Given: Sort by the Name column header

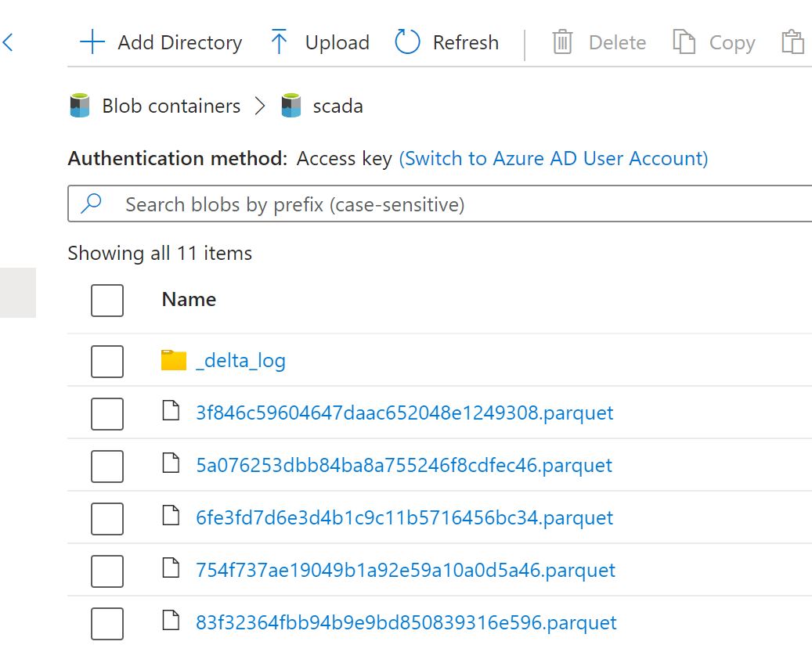Looking at the screenshot, I should point(189,299).
